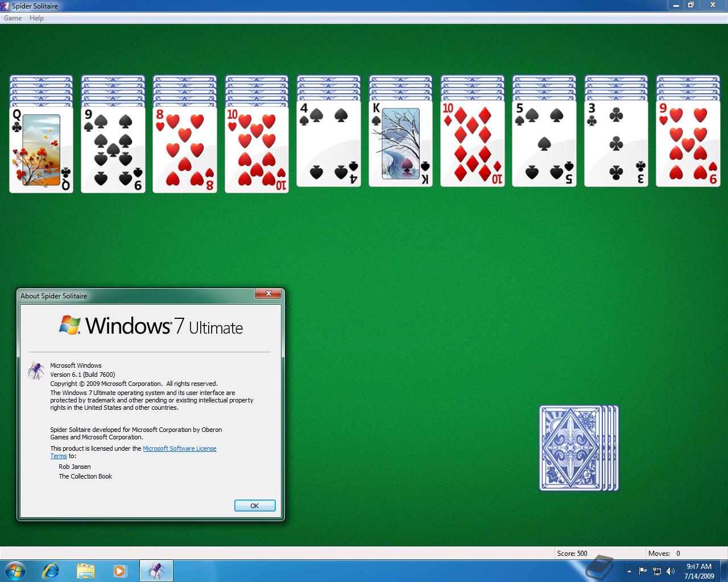The image size is (728, 582).
Task: Click the spider icon in About dialog
Action: click(x=36, y=371)
